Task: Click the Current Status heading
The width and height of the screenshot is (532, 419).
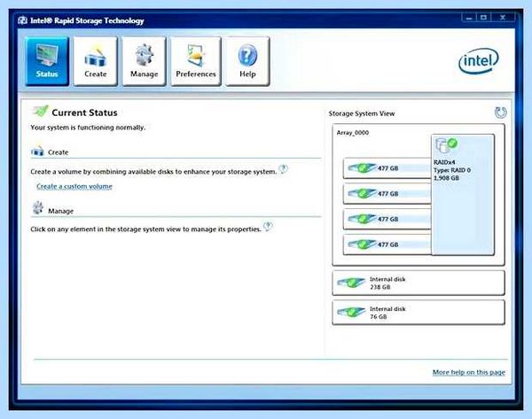Action: (84, 113)
